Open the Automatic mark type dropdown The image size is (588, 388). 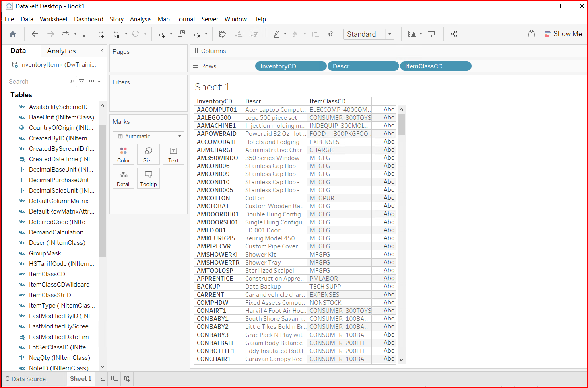[x=179, y=136]
